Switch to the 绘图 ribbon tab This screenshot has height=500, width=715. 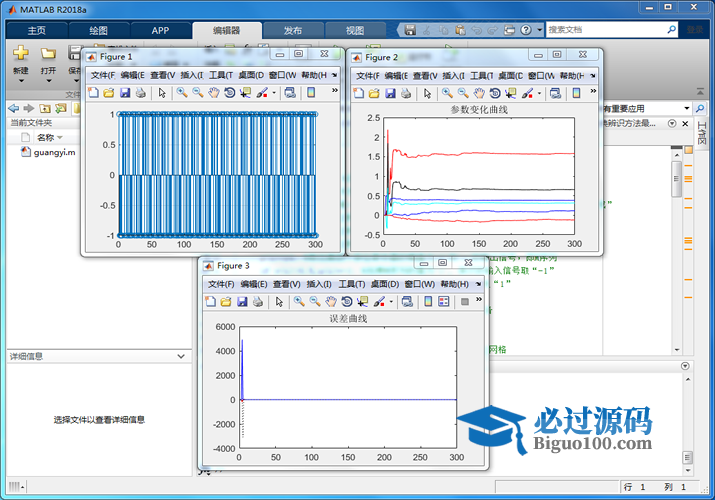pyautogui.click(x=98, y=30)
